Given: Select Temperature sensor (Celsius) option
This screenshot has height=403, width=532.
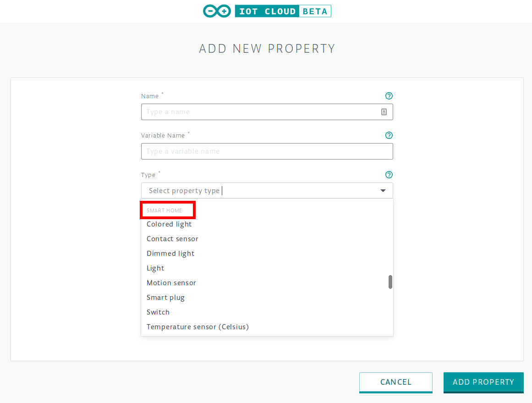Looking at the screenshot, I should click(x=197, y=326).
